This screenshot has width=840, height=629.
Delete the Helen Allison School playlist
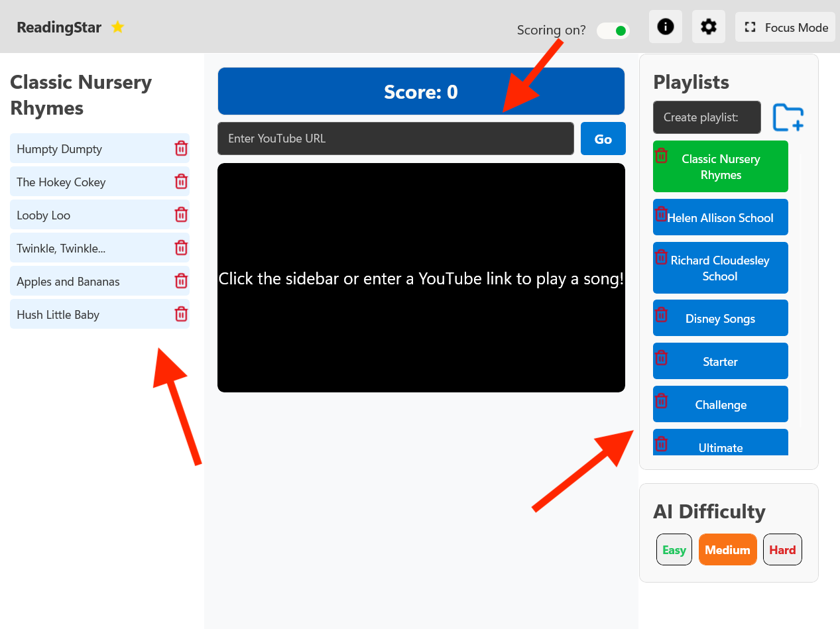(661, 214)
